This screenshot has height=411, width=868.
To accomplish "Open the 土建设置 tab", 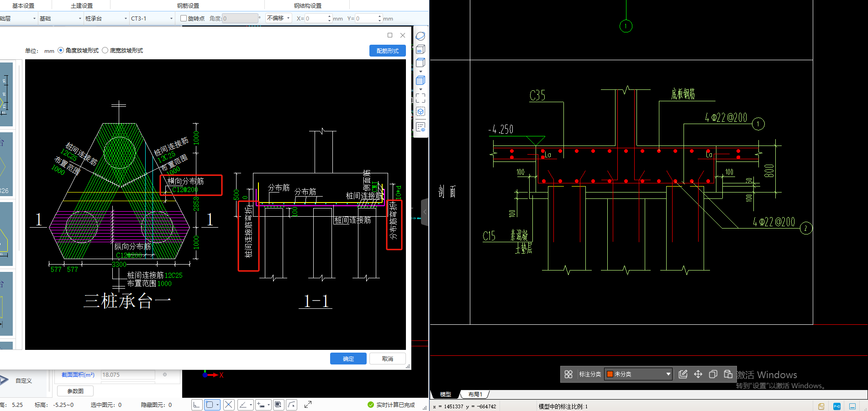I will 82,6.
